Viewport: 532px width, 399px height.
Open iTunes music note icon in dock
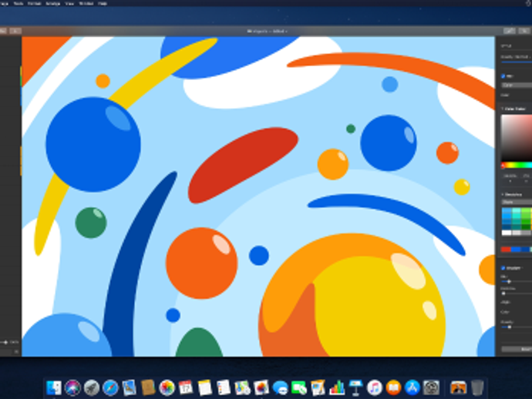(x=375, y=387)
